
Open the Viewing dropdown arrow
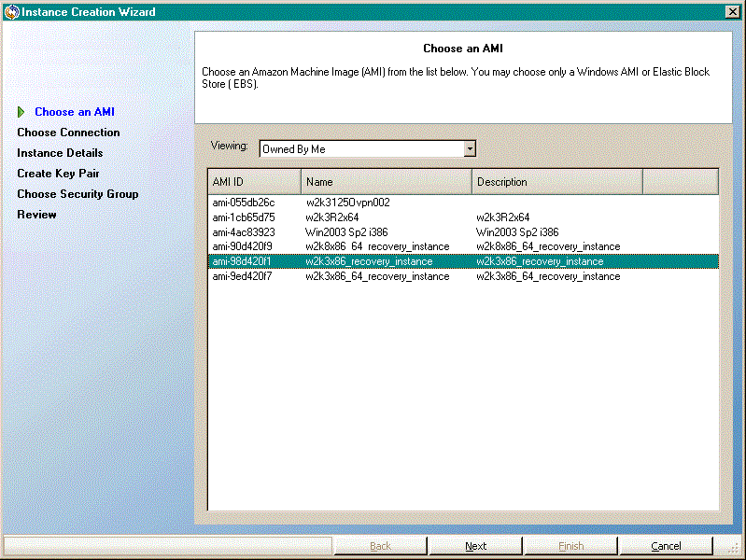470,149
